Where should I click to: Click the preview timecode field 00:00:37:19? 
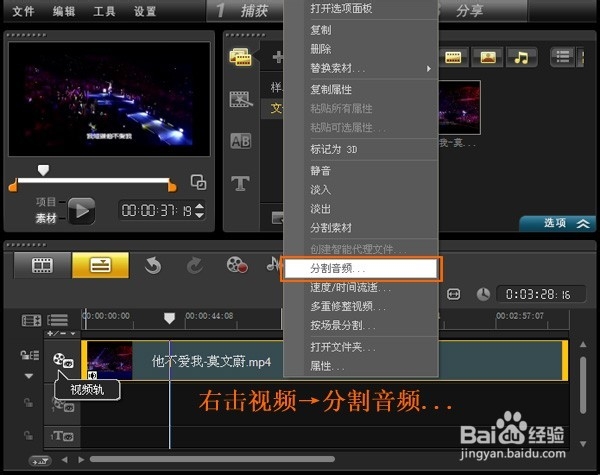(x=156, y=211)
